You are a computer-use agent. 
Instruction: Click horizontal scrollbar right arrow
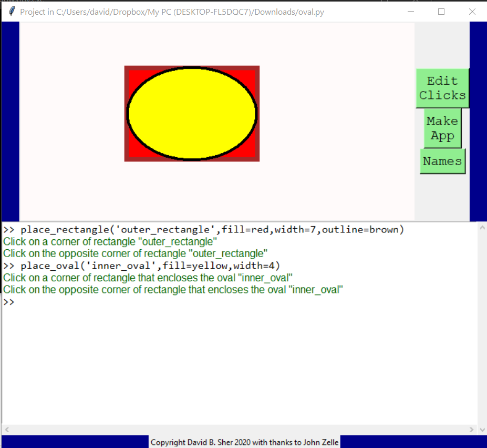pos(471,430)
